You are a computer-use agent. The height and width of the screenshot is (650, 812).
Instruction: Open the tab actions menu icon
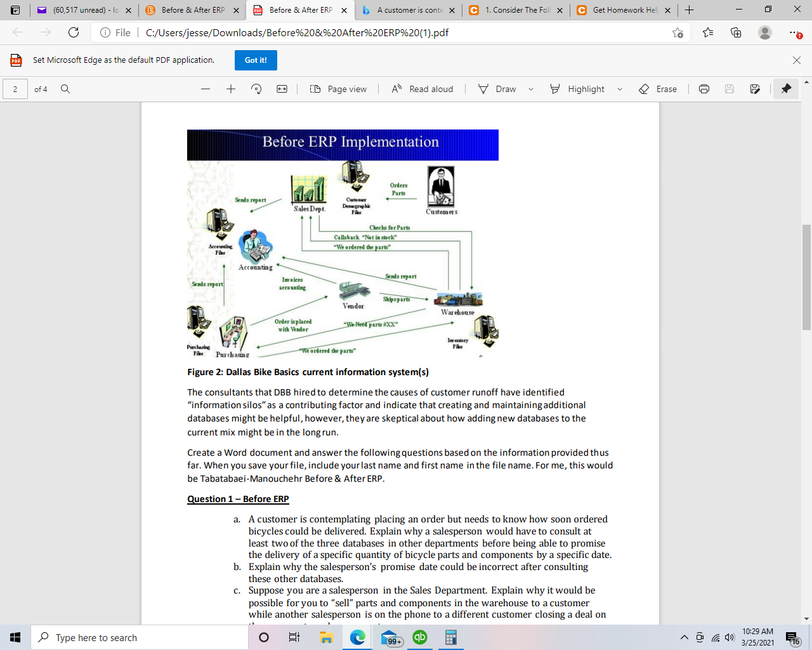coord(15,10)
